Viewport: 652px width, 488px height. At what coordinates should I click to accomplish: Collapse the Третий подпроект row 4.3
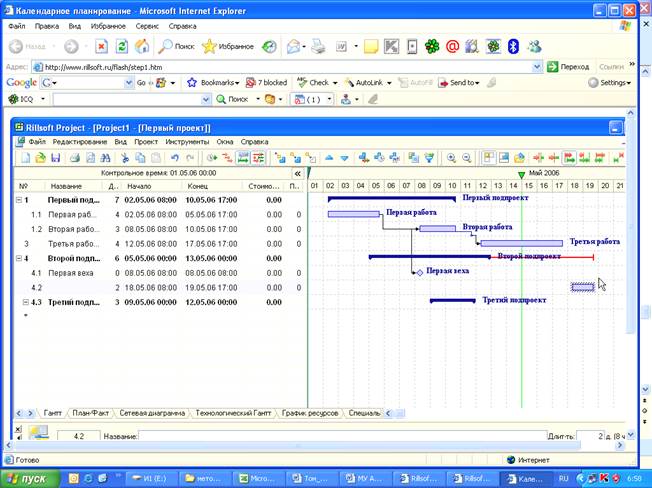click(x=26, y=302)
